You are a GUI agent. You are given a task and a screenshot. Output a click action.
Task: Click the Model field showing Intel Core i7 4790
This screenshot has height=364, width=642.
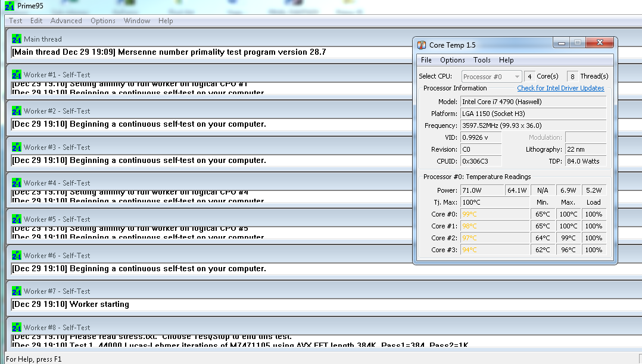click(x=533, y=102)
